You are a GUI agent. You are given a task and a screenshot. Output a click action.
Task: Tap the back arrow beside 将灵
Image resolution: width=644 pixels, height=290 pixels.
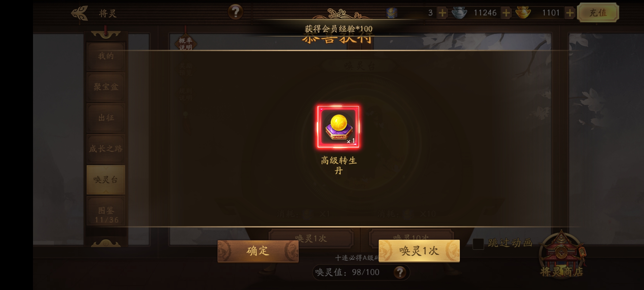tap(80, 13)
